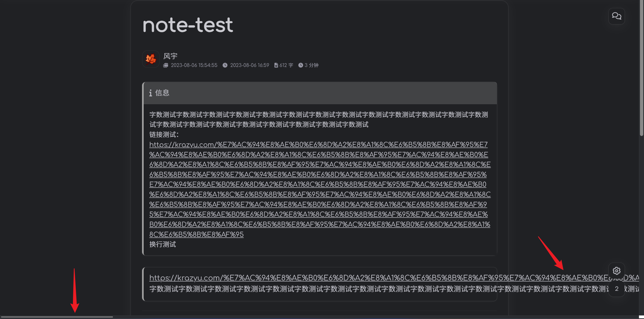The image size is (644, 319).
Task: Click the clock icon beside the update time
Action: pyautogui.click(x=225, y=65)
